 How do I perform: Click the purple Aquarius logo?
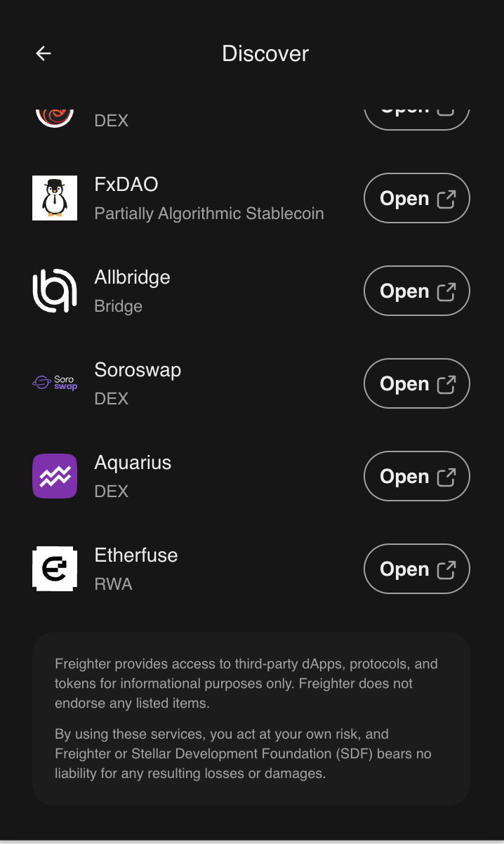click(55, 476)
